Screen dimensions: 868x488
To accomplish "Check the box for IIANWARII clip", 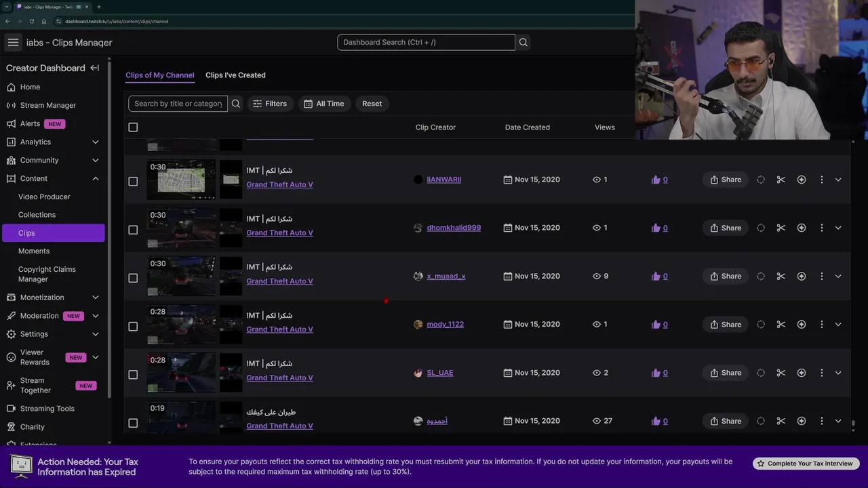I will (133, 182).
